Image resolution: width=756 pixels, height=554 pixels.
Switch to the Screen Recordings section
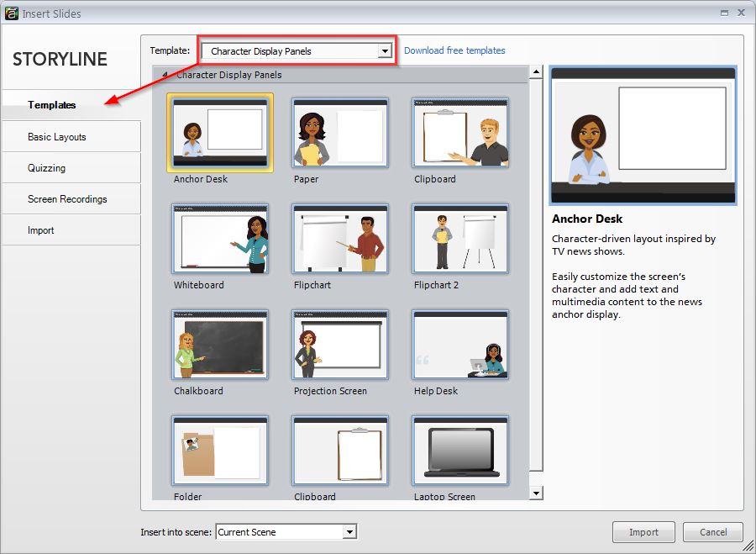pyautogui.click(x=71, y=198)
